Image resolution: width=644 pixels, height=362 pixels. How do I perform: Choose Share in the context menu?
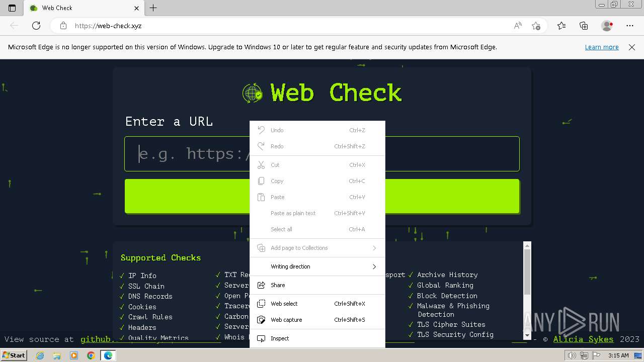[317, 285]
